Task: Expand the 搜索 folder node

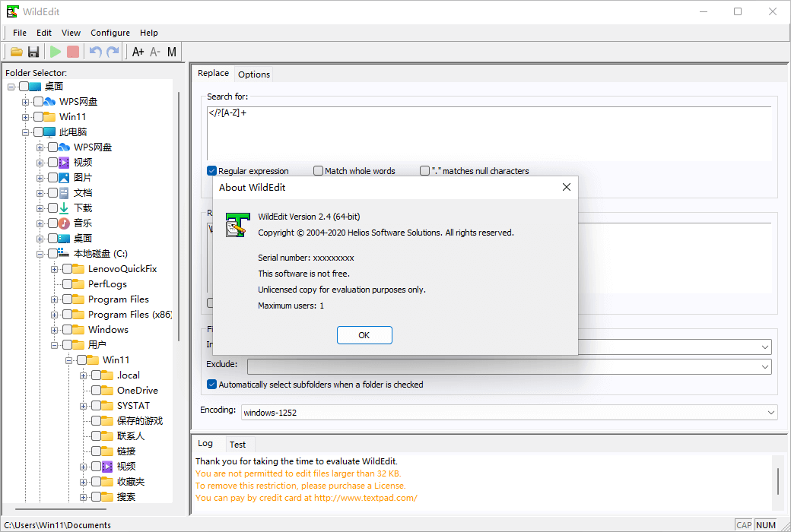Action: coord(83,497)
